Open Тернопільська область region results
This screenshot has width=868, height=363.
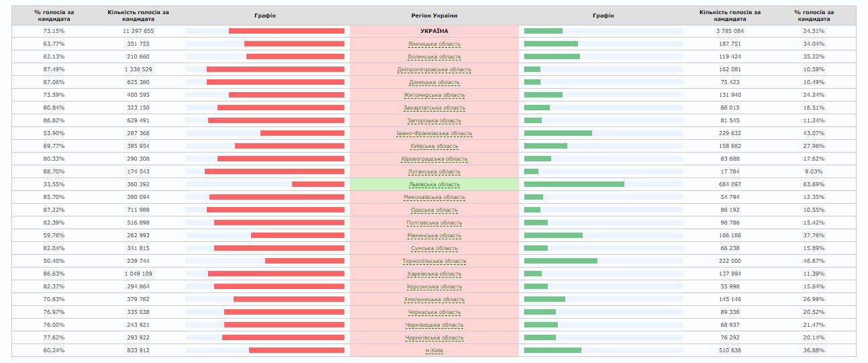click(434, 261)
